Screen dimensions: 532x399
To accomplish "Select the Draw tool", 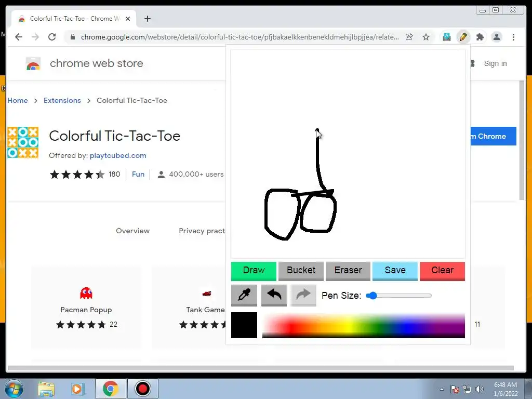I will (254, 271).
